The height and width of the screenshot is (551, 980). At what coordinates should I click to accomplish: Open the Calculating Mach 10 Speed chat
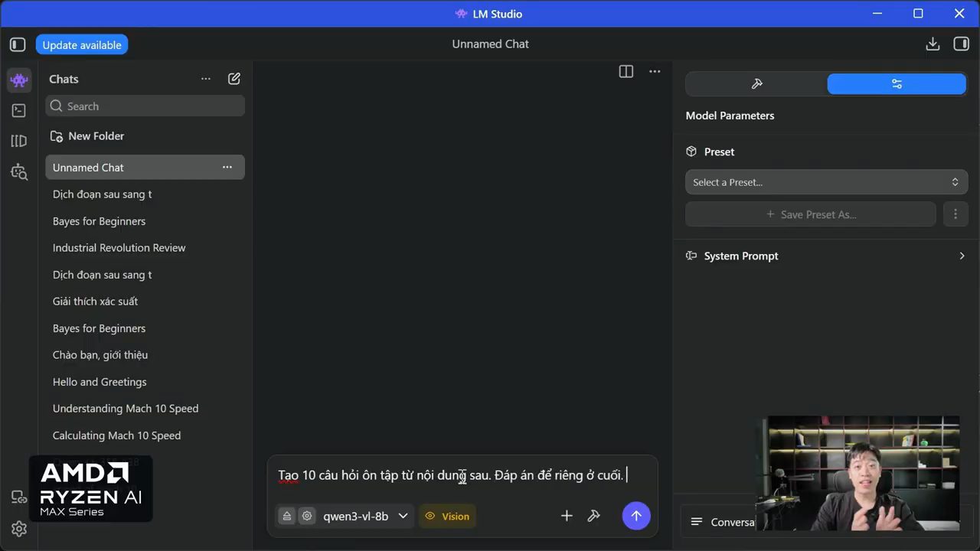pyautogui.click(x=117, y=435)
